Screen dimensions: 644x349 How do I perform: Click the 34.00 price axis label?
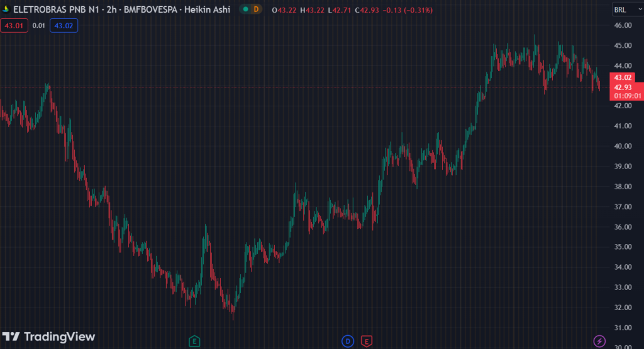pos(623,267)
